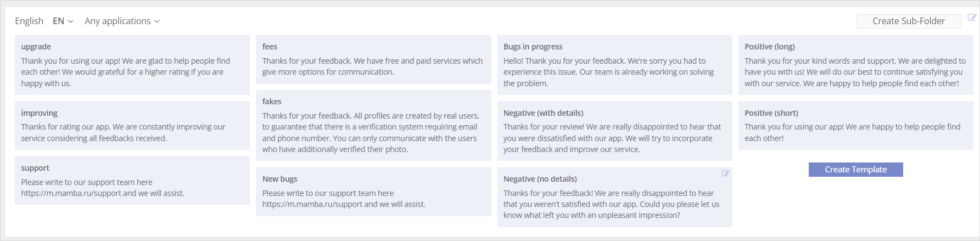Open the Positive (short) template
Image resolution: width=980 pixels, height=241 pixels.
(855, 126)
